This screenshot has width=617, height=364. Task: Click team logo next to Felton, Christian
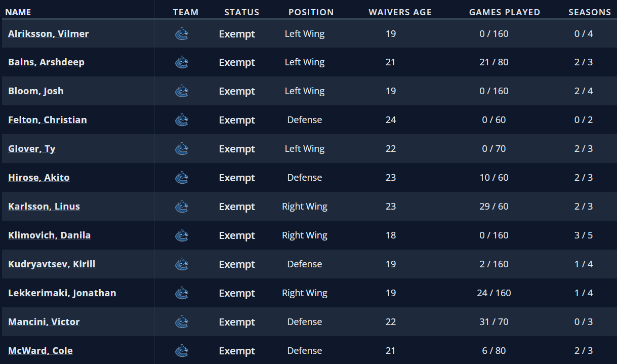[x=181, y=120]
